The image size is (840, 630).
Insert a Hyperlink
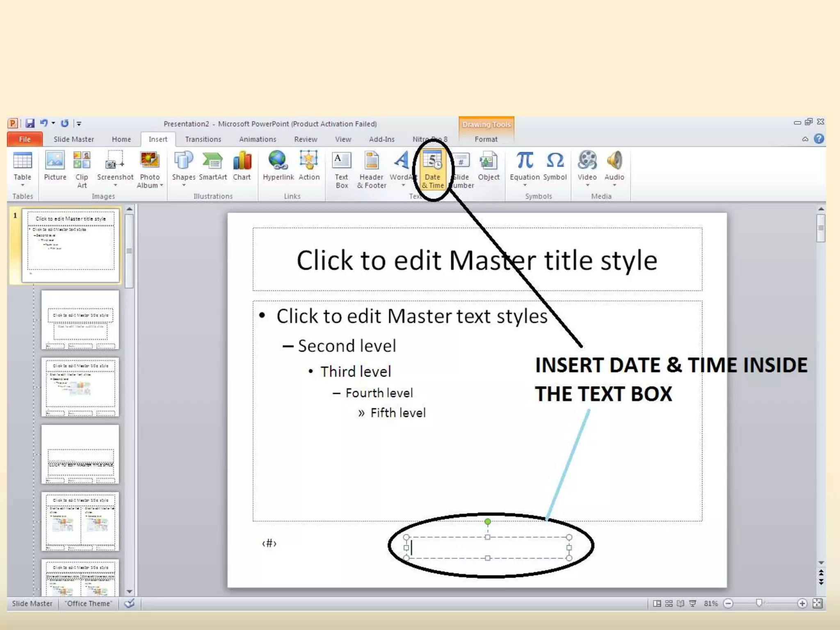(278, 161)
